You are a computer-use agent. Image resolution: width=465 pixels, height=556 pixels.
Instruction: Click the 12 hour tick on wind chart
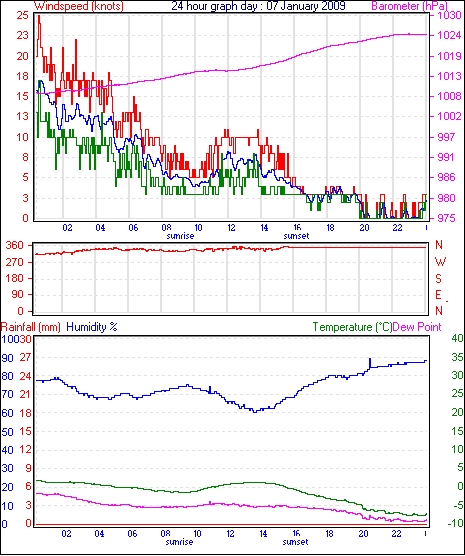pos(231,228)
